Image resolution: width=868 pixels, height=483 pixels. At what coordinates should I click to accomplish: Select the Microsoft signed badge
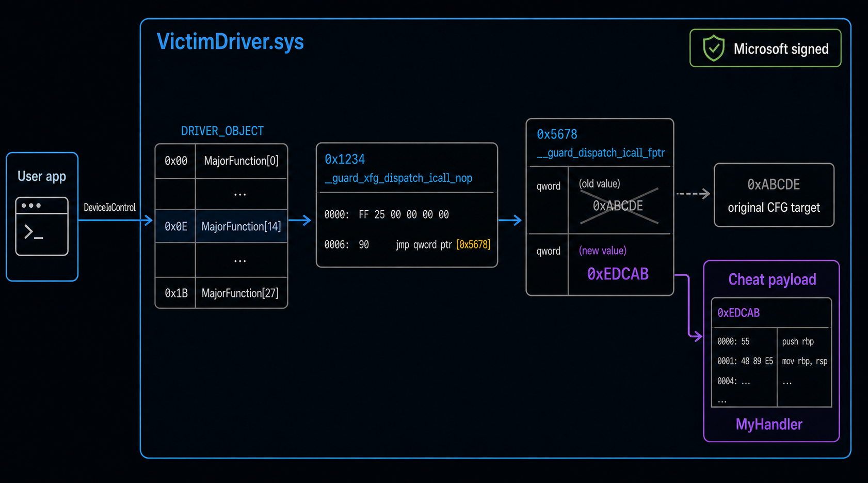[765, 48]
